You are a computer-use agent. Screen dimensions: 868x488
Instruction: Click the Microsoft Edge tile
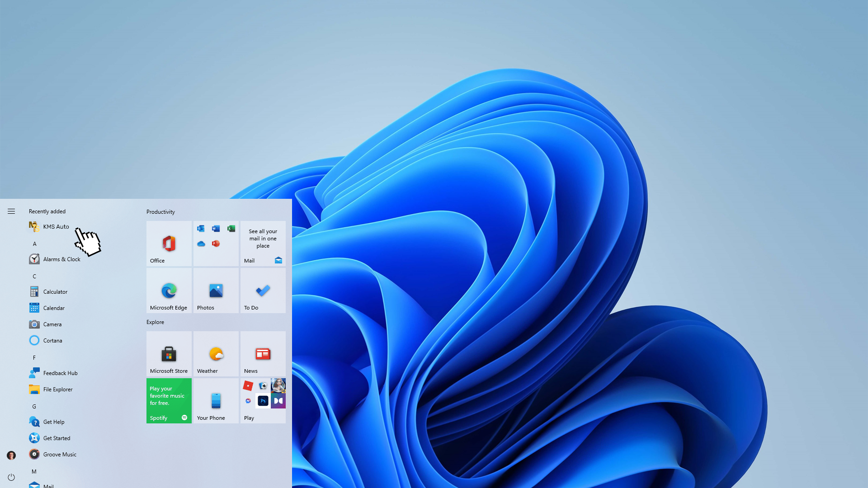[169, 291]
